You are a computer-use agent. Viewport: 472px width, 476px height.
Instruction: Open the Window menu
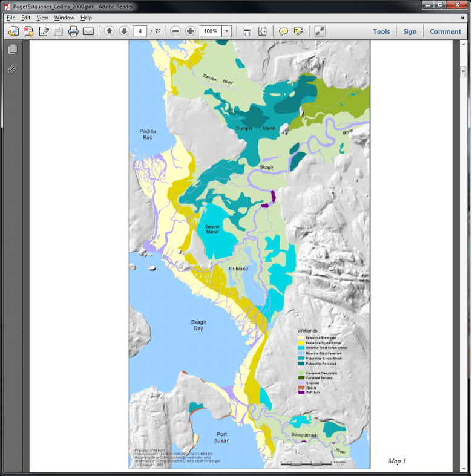[64, 18]
